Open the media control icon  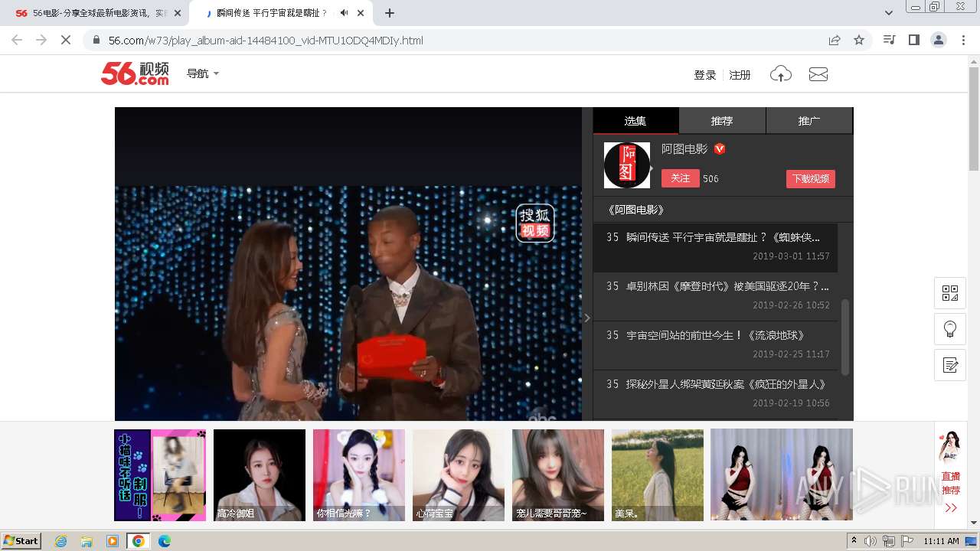889,40
